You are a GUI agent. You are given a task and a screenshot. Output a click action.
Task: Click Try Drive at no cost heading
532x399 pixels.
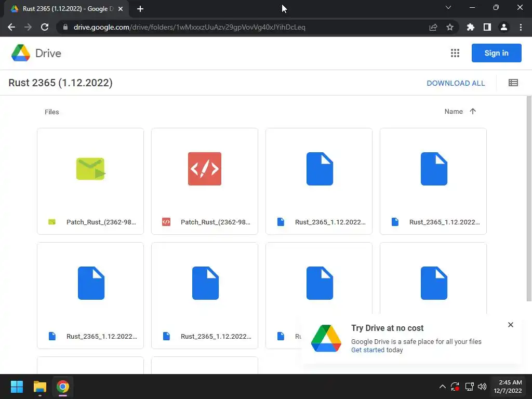tap(387, 328)
